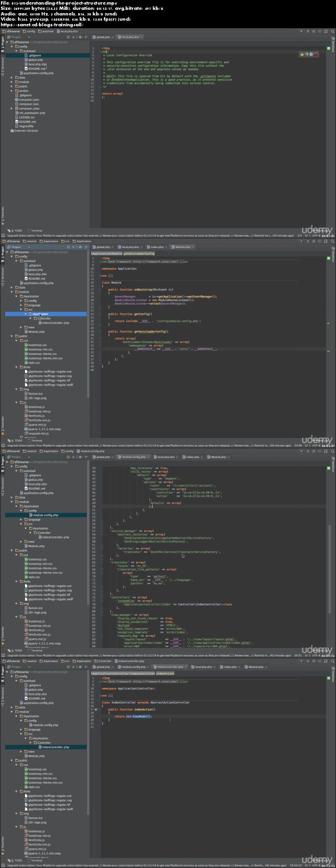Select highlighted IndexController.php in 00:12 frame tree
336x868 pixels.
click(x=46, y=747)
